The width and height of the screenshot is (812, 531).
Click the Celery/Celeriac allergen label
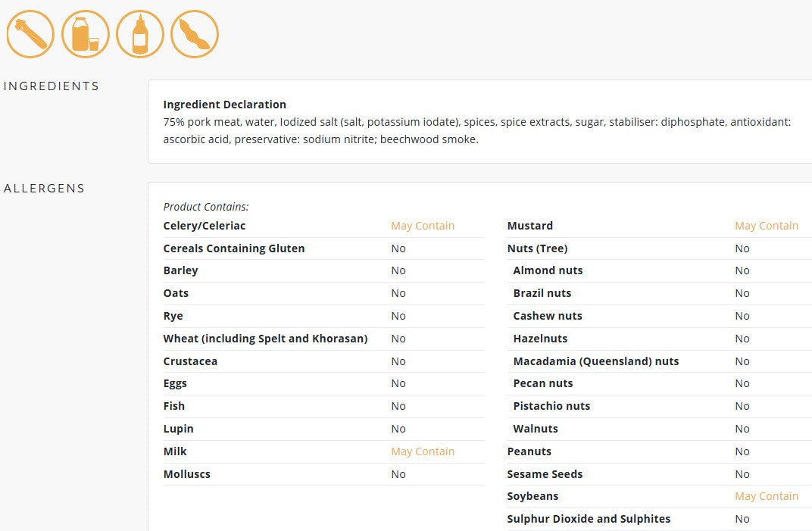coord(205,226)
